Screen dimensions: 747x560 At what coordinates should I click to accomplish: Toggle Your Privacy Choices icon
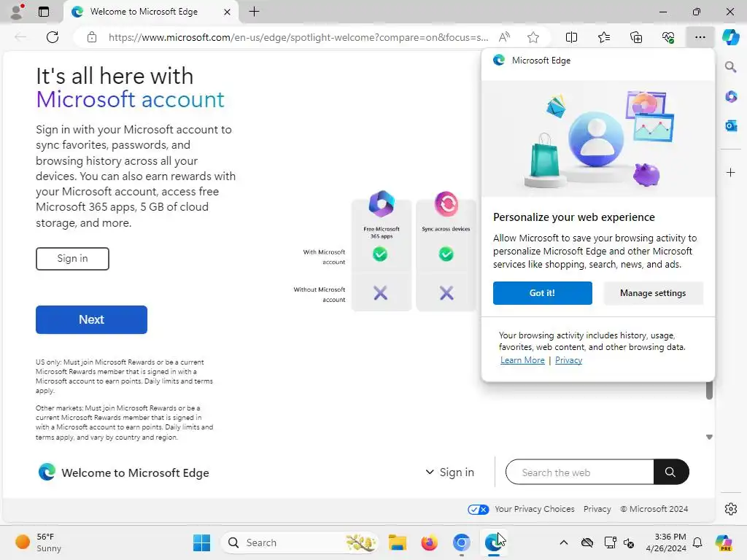pos(479,509)
